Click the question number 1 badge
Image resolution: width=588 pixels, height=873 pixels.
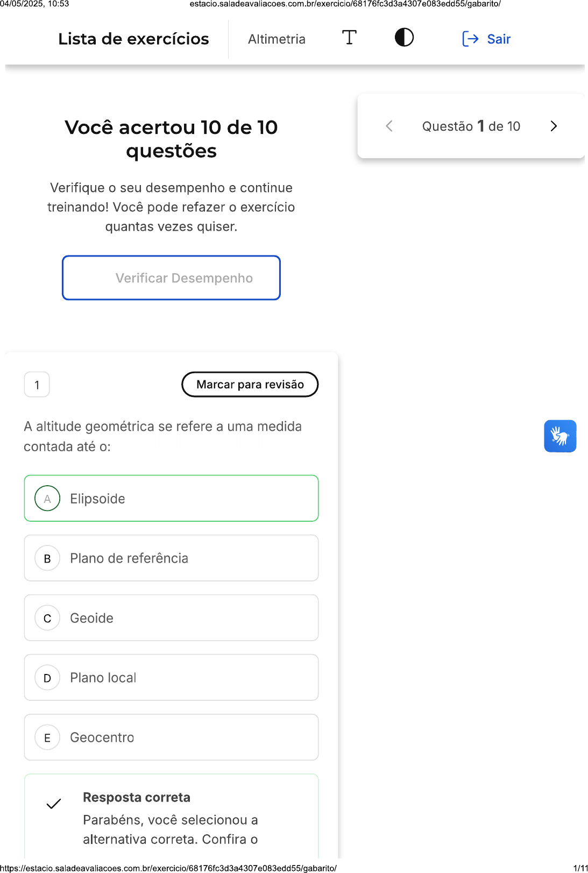click(x=37, y=385)
